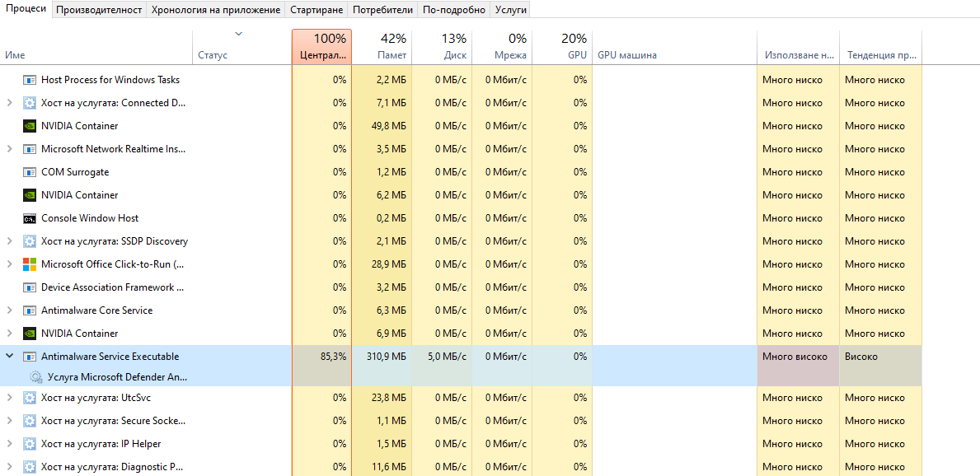Expand Хост на услугата: Diagnostic P... row
Screen dimensions: 980x476
9,467
